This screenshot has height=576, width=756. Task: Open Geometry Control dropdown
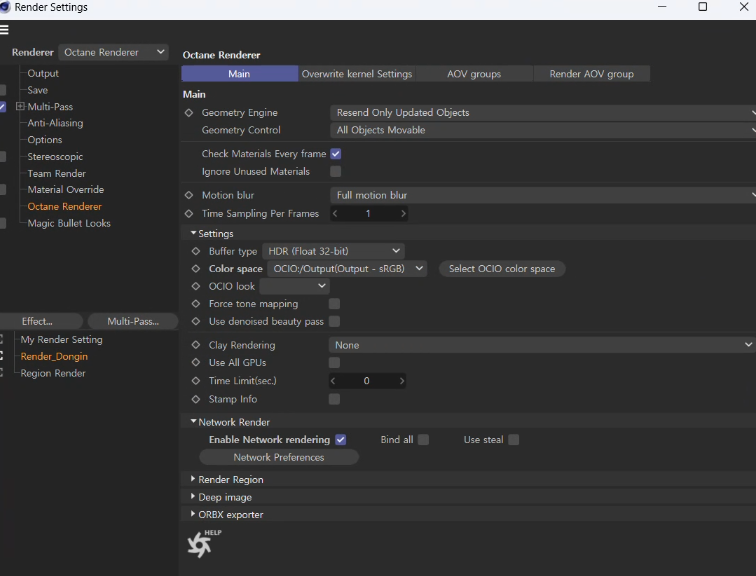point(543,130)
